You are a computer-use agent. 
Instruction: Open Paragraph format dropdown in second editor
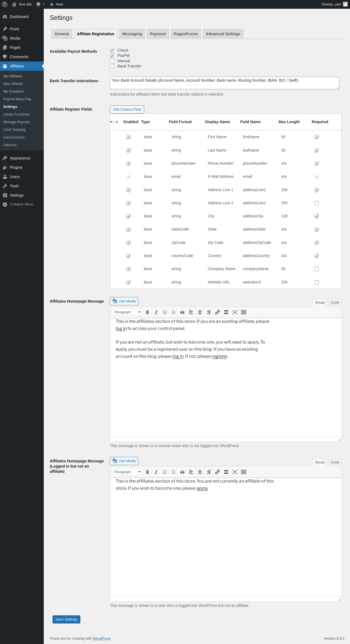point(127,472)
